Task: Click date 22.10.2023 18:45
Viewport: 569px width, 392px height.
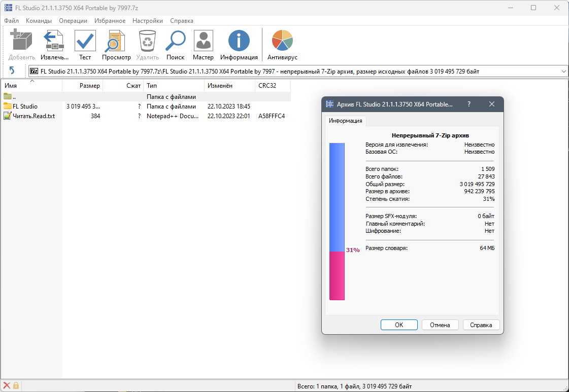Action: (228, 106)
